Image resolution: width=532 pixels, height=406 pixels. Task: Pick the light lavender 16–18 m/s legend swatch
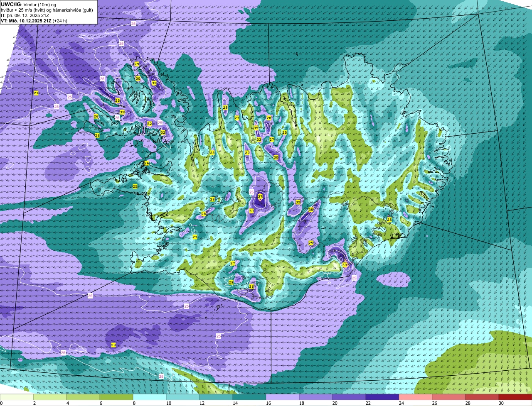[283, 397]
